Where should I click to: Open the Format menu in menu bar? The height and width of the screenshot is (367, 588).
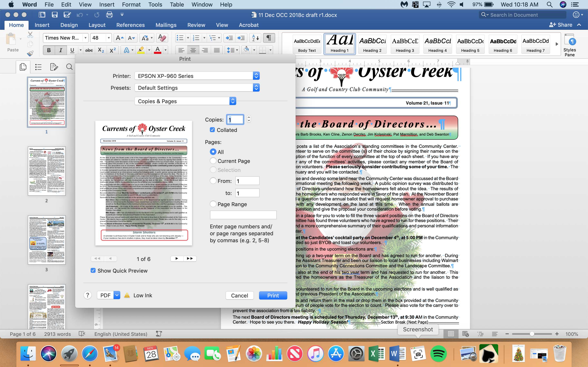pyautogui.click(x=131, y=5)
